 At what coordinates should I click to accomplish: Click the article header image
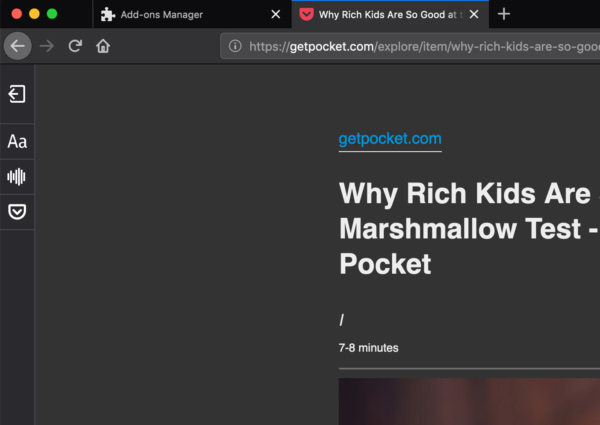pos(468,400)
